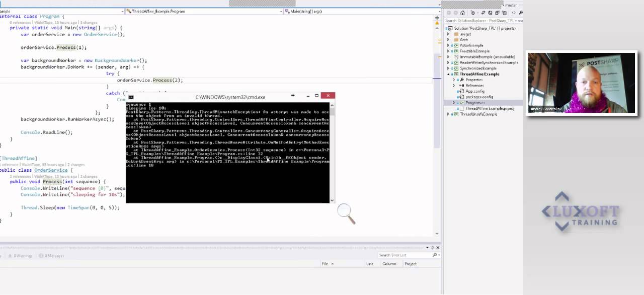Screen dimensions: 644x295
Task: Click the orderService.Process(1); line
Action: [x=53, y=47]
